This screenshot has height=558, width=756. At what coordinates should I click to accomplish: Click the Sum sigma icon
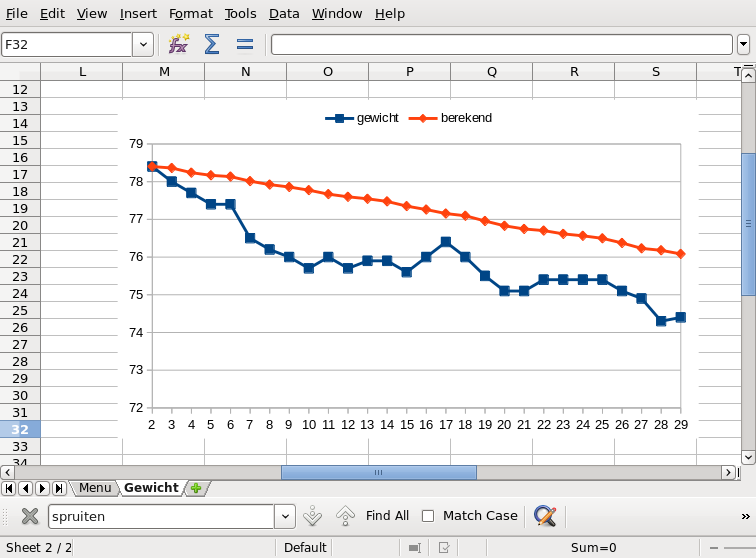tap(211, 44)
